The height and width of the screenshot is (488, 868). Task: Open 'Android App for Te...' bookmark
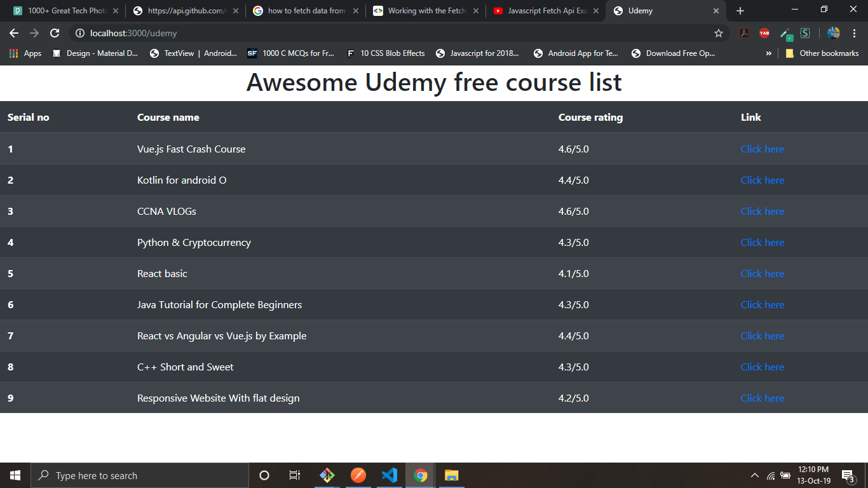576,53
